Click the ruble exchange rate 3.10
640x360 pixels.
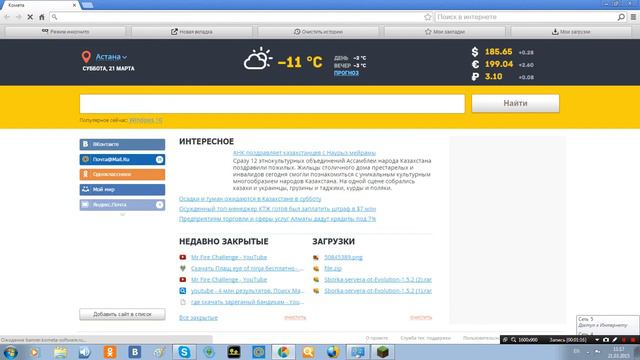(493, 76)
